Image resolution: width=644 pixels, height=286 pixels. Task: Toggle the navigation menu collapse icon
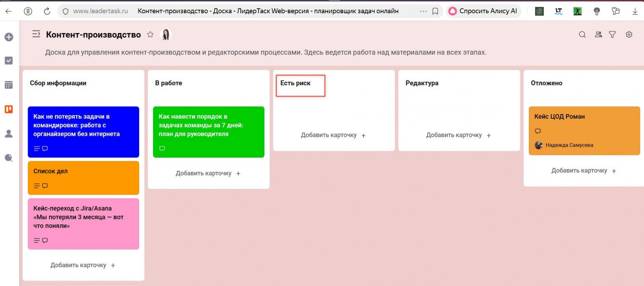click(x=36, y=34)
